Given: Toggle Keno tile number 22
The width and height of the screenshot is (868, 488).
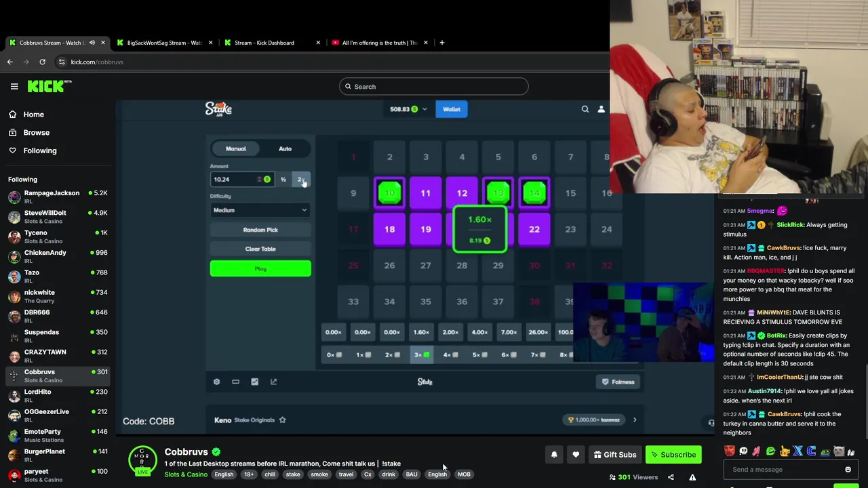Looking at the screenshot, I should [534, 229].
